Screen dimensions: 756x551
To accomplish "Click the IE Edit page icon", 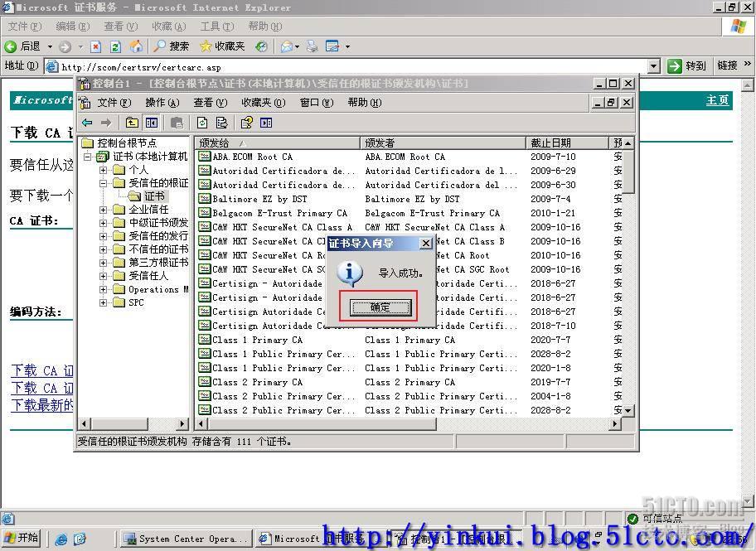I will click(332, 46).
